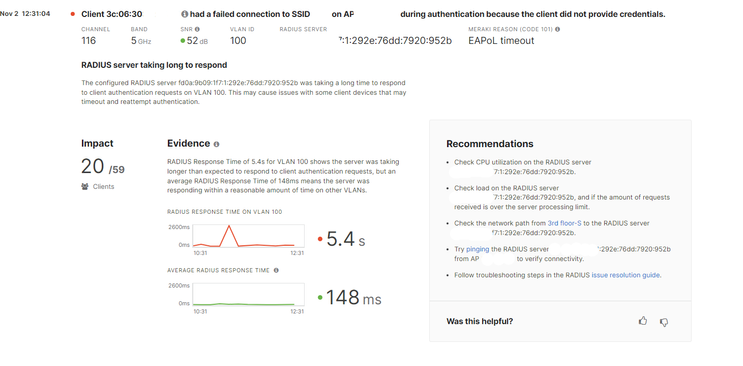Select the Average RADIUS Response Time chart
Viewport: 743px width, 366px height.
point(248,294)
